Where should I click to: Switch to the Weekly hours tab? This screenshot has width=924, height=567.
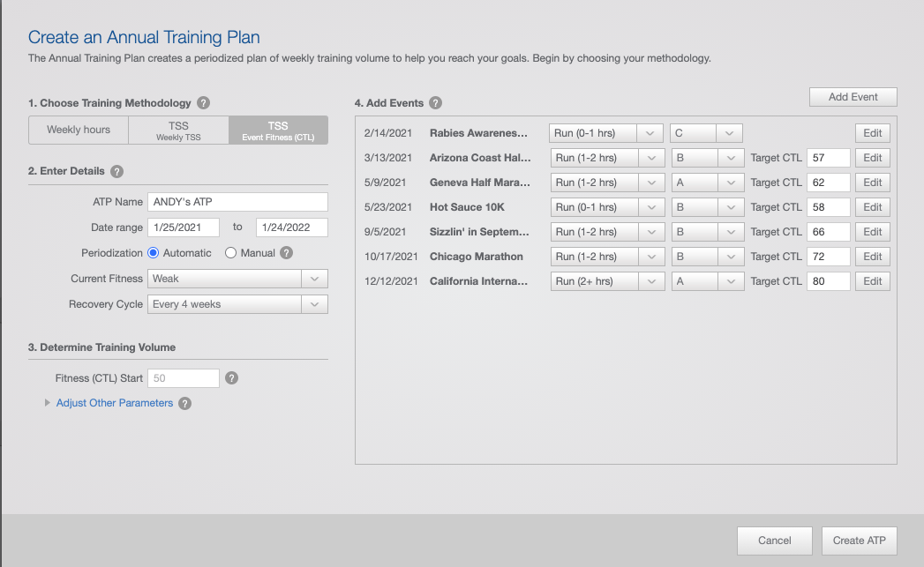pyautogui.click(x=78, y=130)
